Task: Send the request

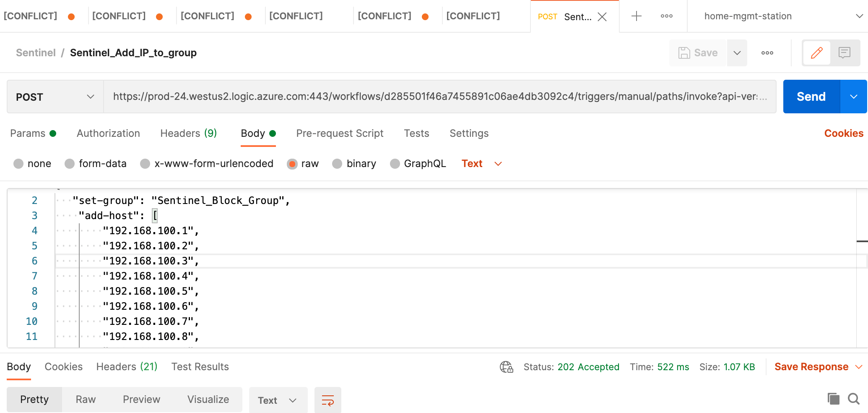Action: [810, 96]
